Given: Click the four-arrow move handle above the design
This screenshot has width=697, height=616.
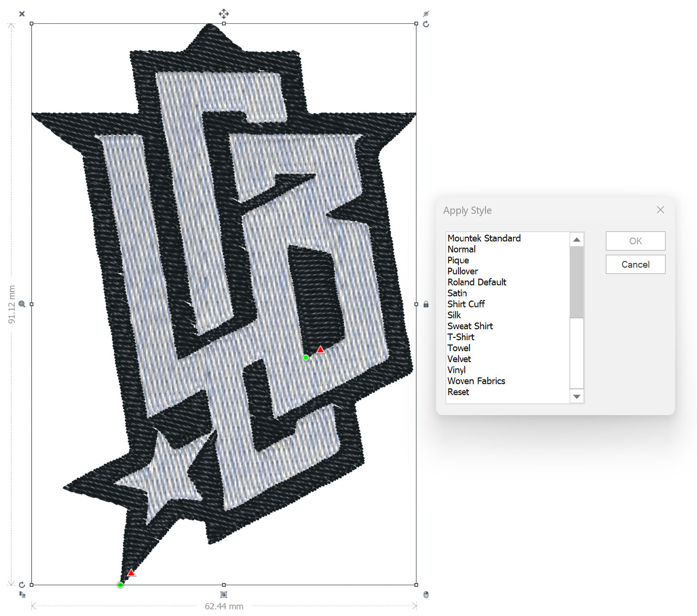Looking at the screenshot, I should 224,13.
